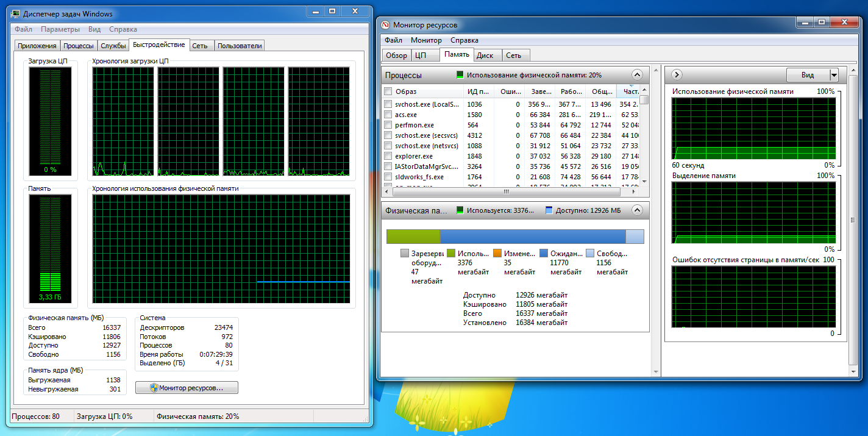868x436 pixels.
Task: Select Быстродействие tab
Action: point(158,45)
